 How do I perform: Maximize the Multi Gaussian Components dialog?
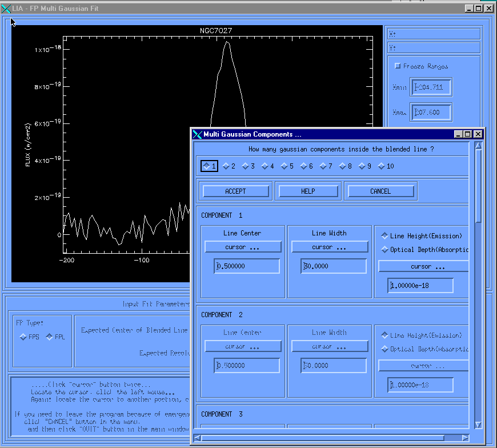[468, 134]
